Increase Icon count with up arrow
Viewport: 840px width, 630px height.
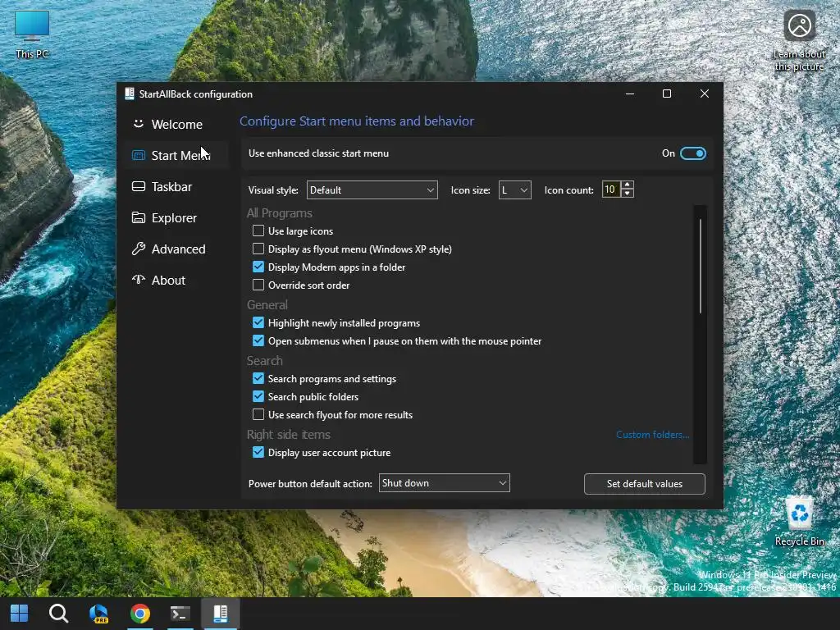pyautogui.click(x=628, y=185)
